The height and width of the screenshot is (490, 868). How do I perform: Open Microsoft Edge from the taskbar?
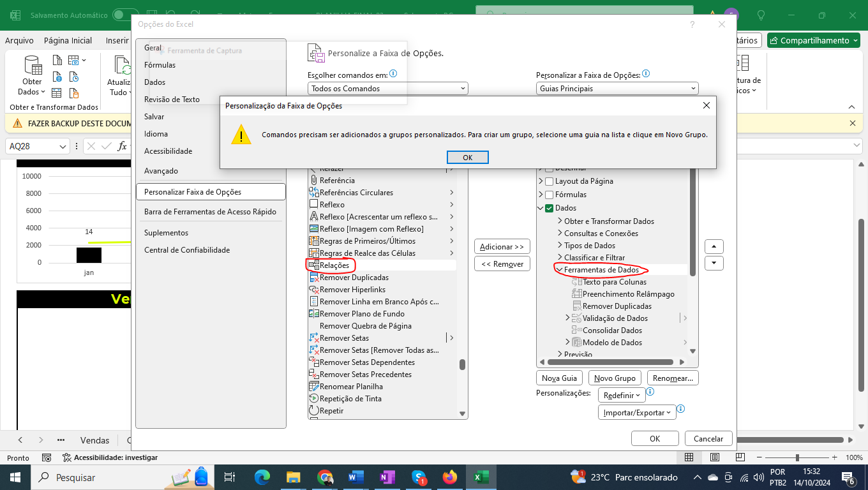coord(262,477)
